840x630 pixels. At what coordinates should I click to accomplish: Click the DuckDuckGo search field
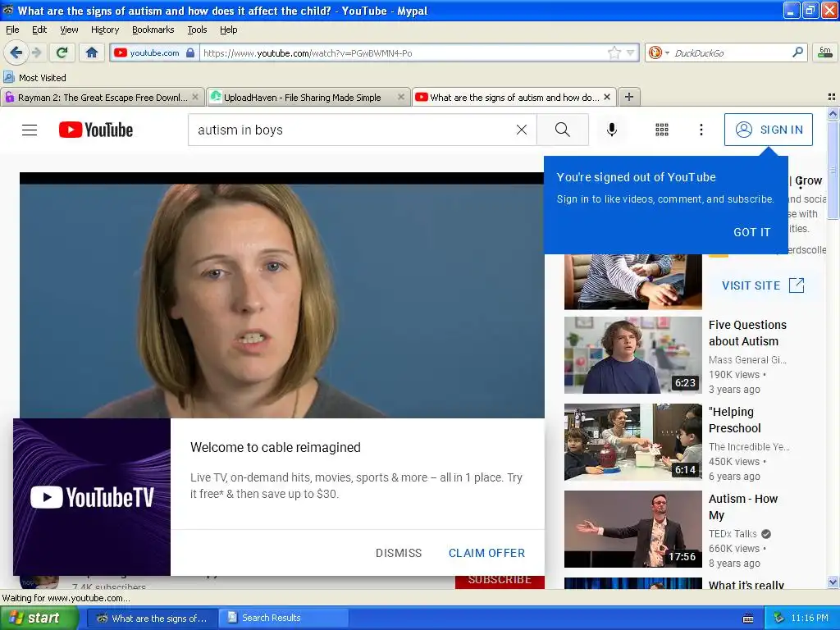(728, 52)
